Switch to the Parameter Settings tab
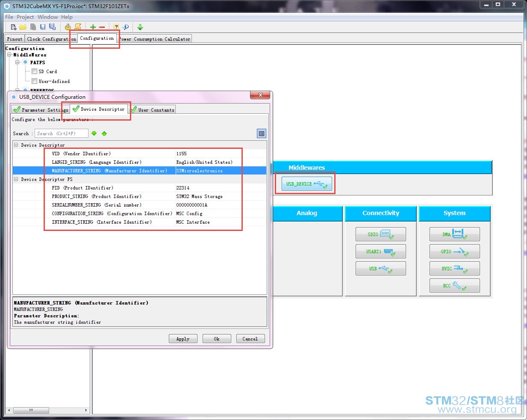The height and width of the screenshot is (420, 527). click(41, 110)
